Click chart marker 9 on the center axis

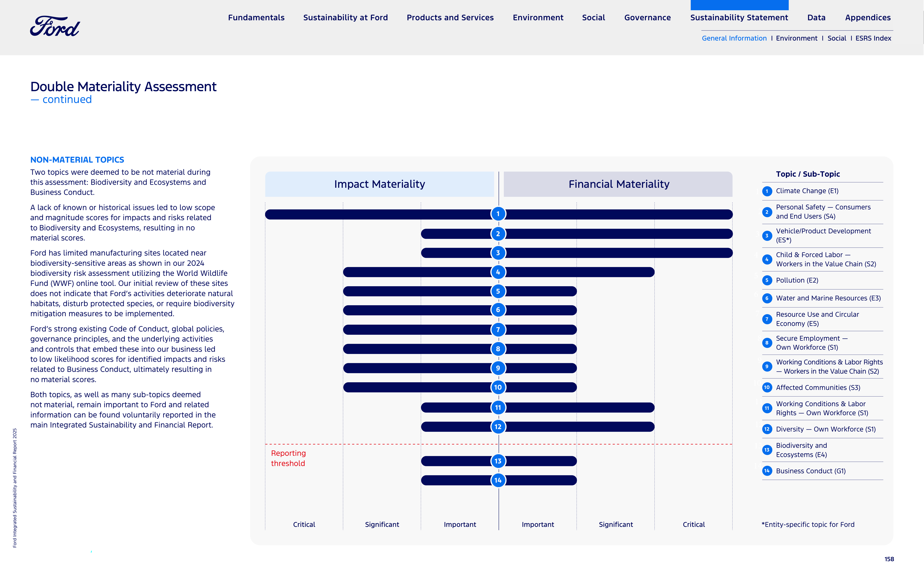(x=498, y=368)
